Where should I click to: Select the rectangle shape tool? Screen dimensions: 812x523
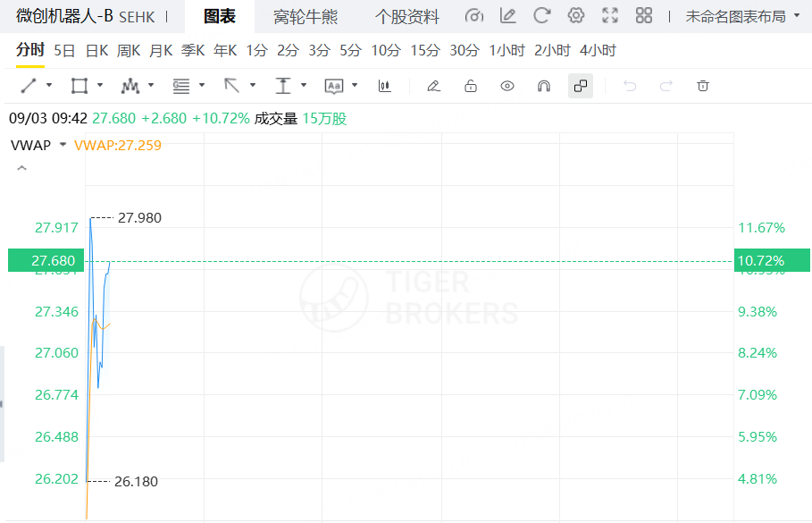click(x=80, y=86)
